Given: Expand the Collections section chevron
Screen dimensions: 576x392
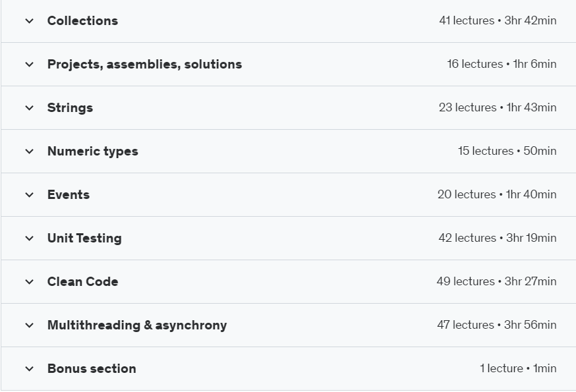Looking at the screenshot, I should (x=29, y=21).
